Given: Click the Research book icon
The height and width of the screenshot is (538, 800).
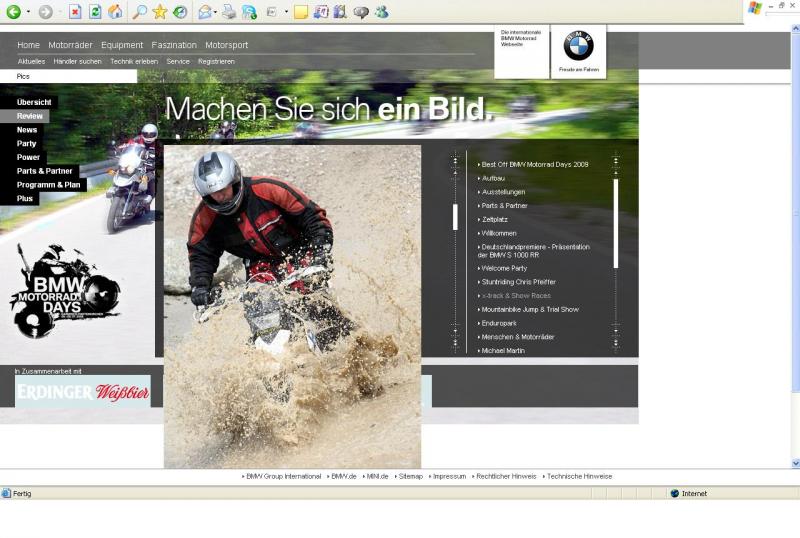Looking at the screenshot, I should [340, 12].
